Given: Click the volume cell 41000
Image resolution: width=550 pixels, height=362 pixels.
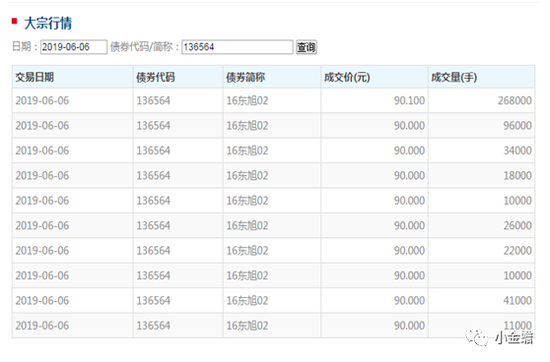Looking at the screenshot, I should click(x=518, y=301).
